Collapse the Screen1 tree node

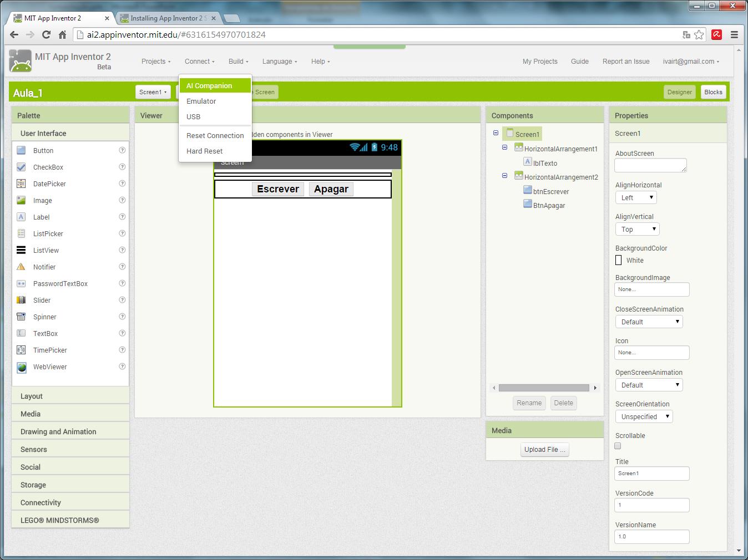point(496,133)
